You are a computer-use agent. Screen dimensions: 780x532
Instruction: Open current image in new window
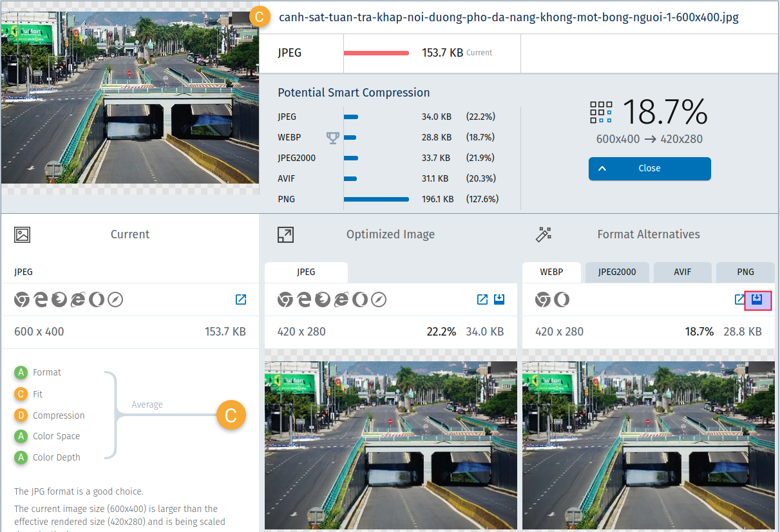pyautogui.click(x=241, y=299)
